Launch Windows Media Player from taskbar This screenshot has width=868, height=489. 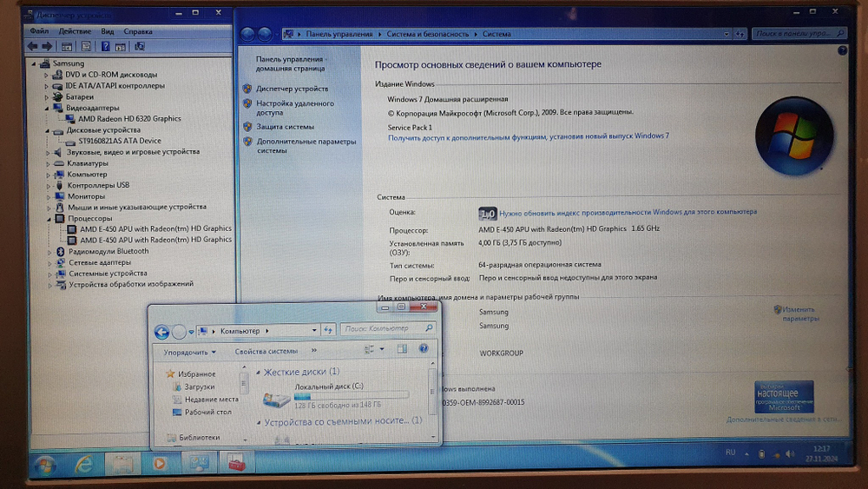tap(159, 464)
